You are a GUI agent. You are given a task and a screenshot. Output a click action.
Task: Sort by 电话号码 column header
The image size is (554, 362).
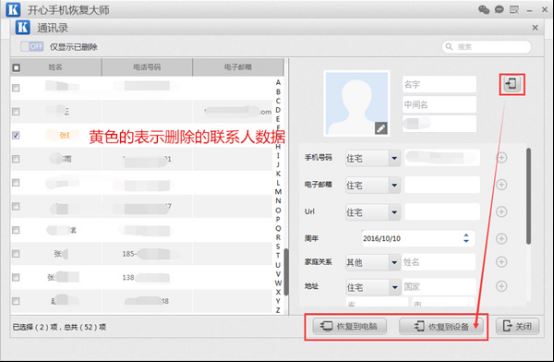[147, 67]
